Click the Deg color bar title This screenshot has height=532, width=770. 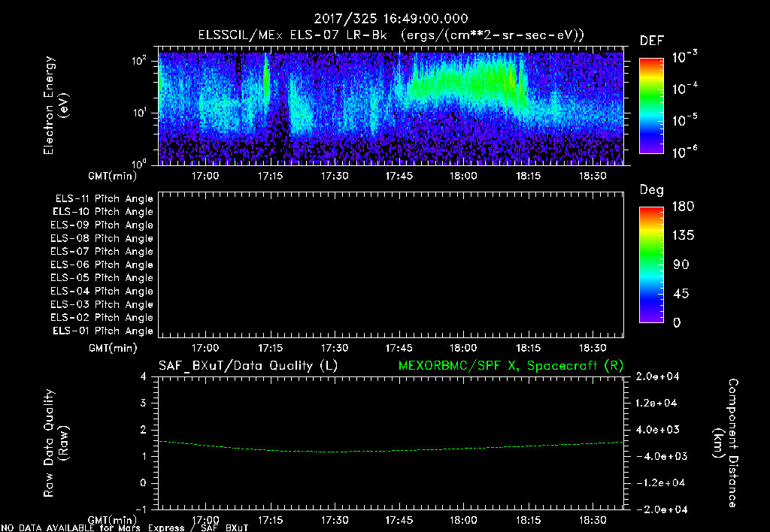coord(652,190)
